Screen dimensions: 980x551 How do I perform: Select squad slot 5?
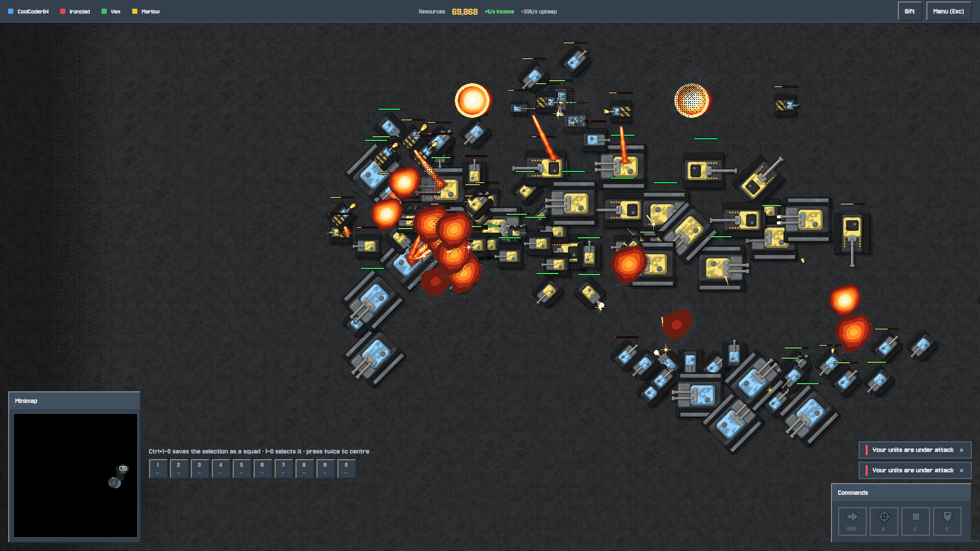241,468
